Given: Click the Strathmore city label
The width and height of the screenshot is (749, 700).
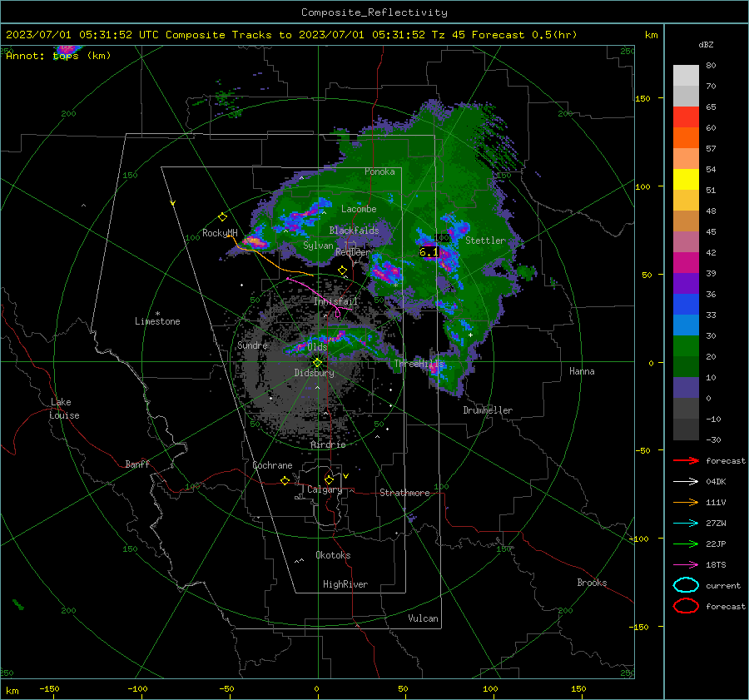Looking at the screenshot, I should click(404, 493).
